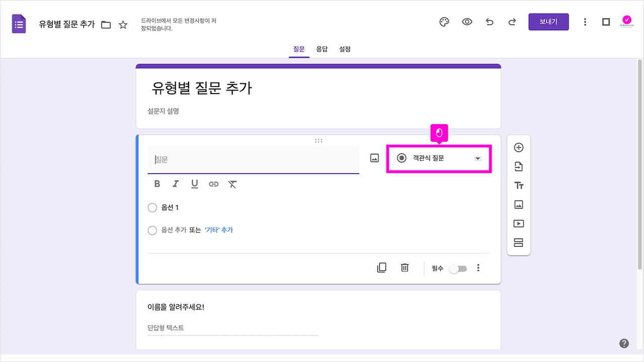Toggle bold formatting on the question text
This screenshot has height=362, width=644.
click(157, 184)
